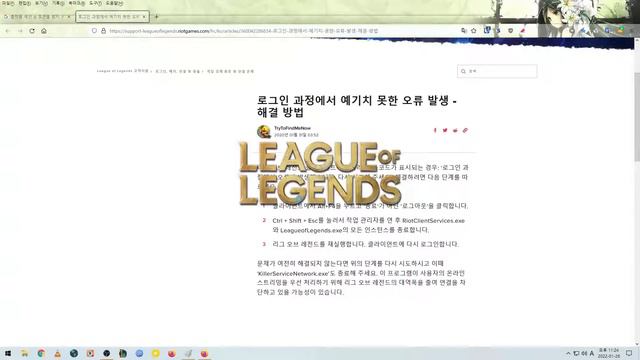Screen dimensions: 640x360
Task: Open the Windows Start menu
Action: coord(8,353)
